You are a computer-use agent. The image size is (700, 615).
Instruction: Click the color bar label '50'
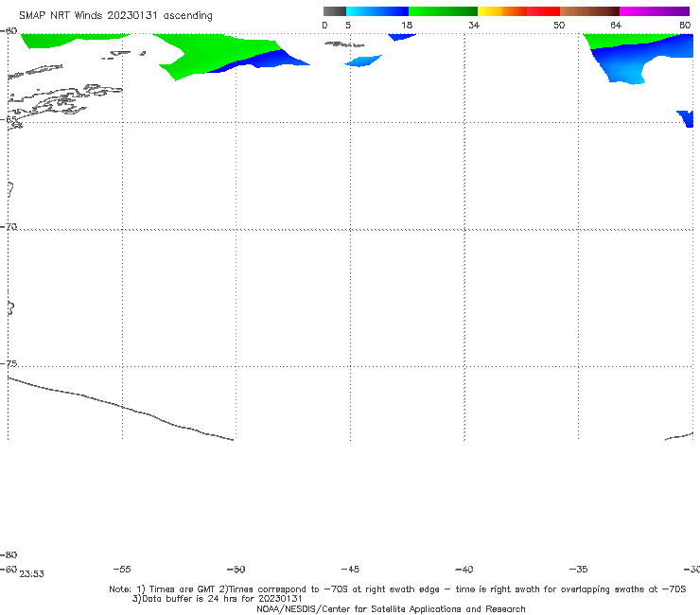pos(559,25)
